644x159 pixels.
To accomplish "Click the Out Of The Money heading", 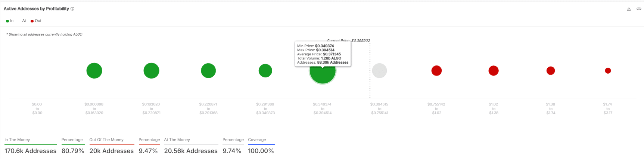I will 106,140.
